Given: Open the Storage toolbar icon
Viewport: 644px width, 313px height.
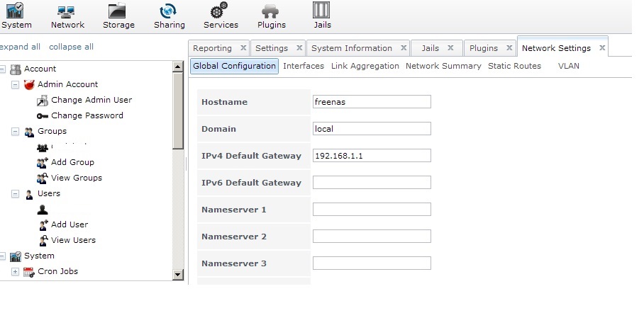Looking at the screenshot, I should coord(117,11).
